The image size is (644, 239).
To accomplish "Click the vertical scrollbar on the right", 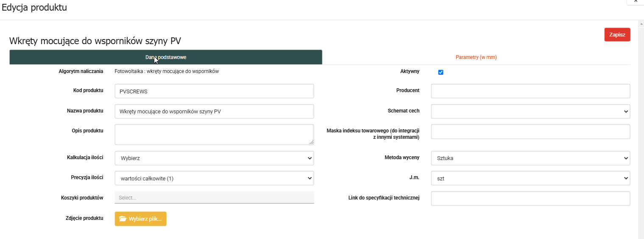I will (641, 127).
